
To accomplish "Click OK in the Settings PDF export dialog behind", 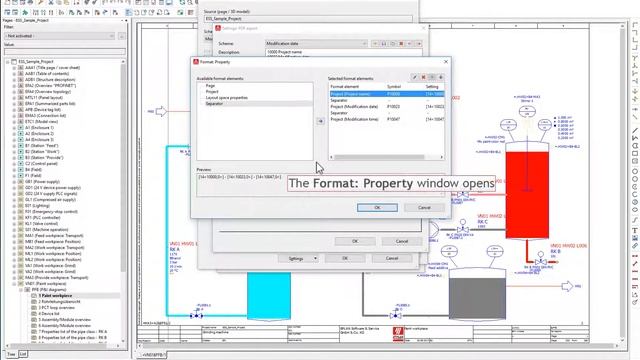I will point(355,241).
